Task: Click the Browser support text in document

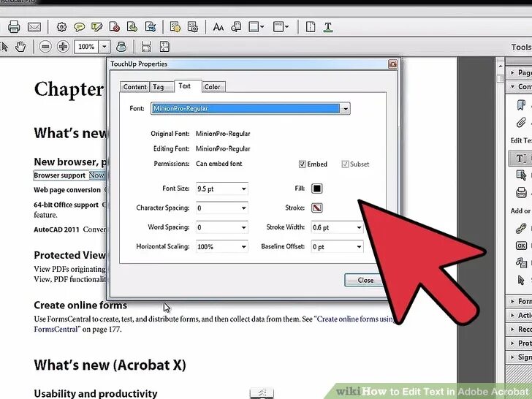Action: 60,175
